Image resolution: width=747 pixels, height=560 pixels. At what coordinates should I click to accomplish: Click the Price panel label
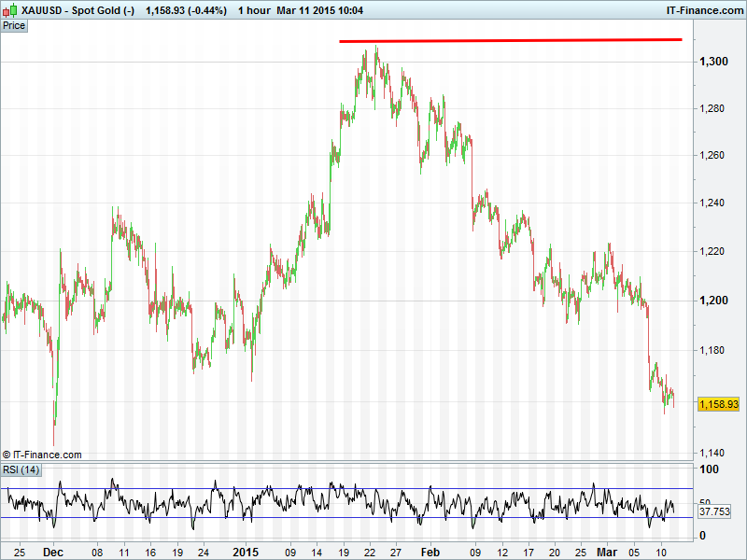point(14,25)
